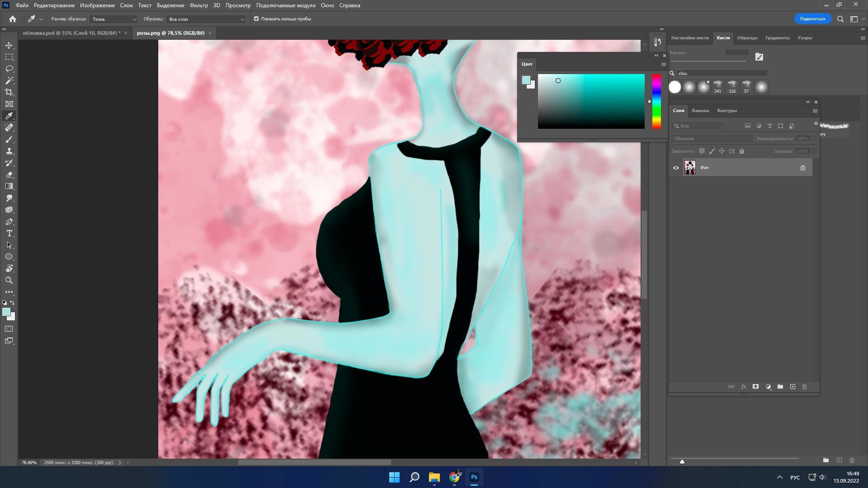The image size is (868, 488).
Task: Open the 'Образец' Все слои dropdown
Action: pyautogui.click(x=206, y=19)
